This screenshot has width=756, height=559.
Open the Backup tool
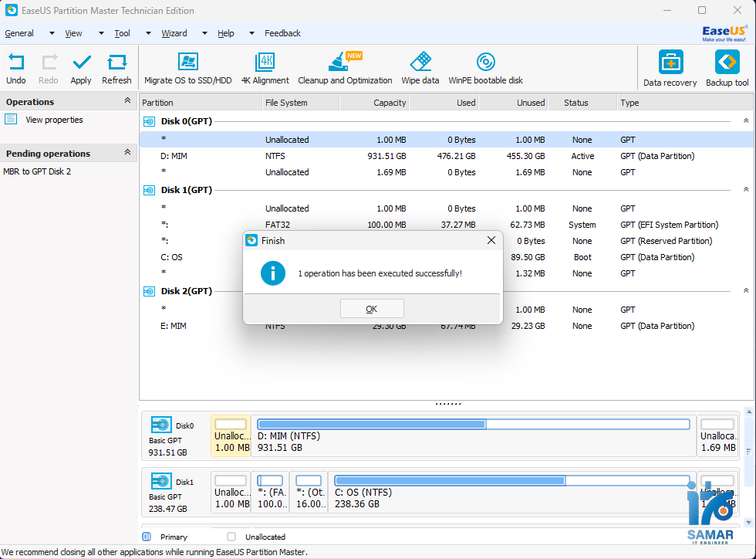[x=726, y=68]
